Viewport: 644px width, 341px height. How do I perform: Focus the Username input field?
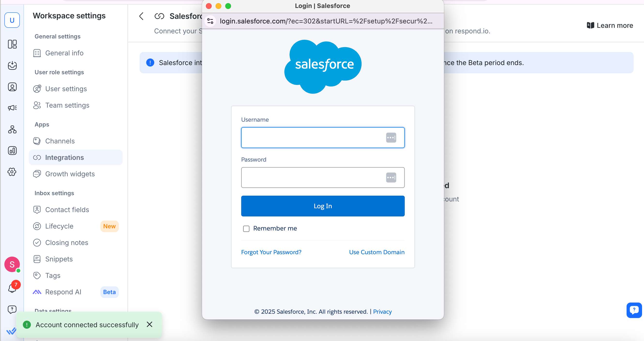[x=323, y=138]
